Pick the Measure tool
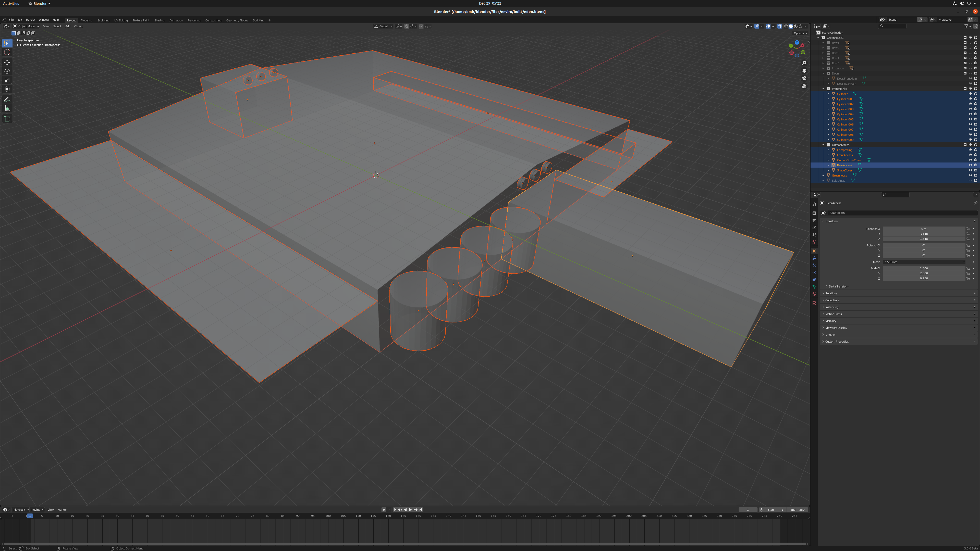Image resolution: width=980 pixels, height=551 pixels. (x=7, y=109)
